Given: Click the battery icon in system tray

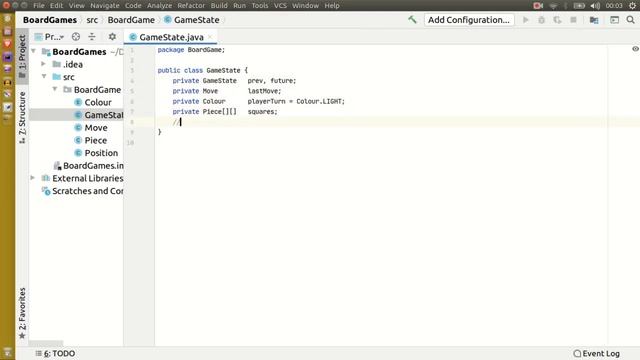Looking at the screenshot, I should pos(579,5).
